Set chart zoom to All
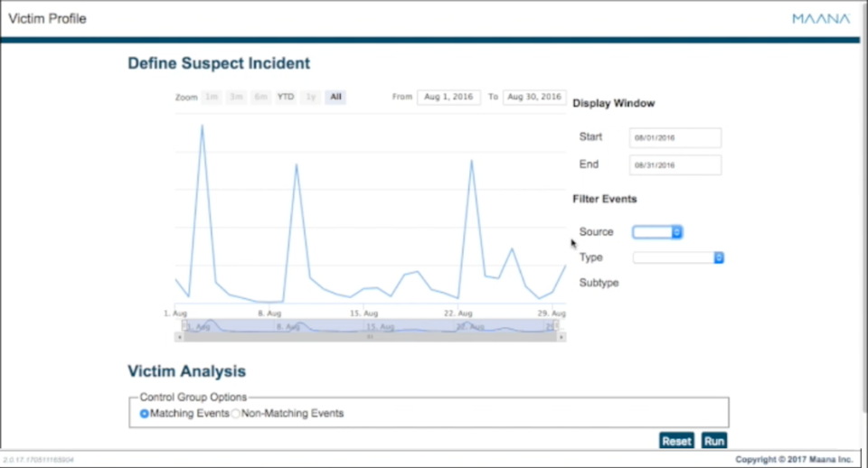 click(335, 97)
